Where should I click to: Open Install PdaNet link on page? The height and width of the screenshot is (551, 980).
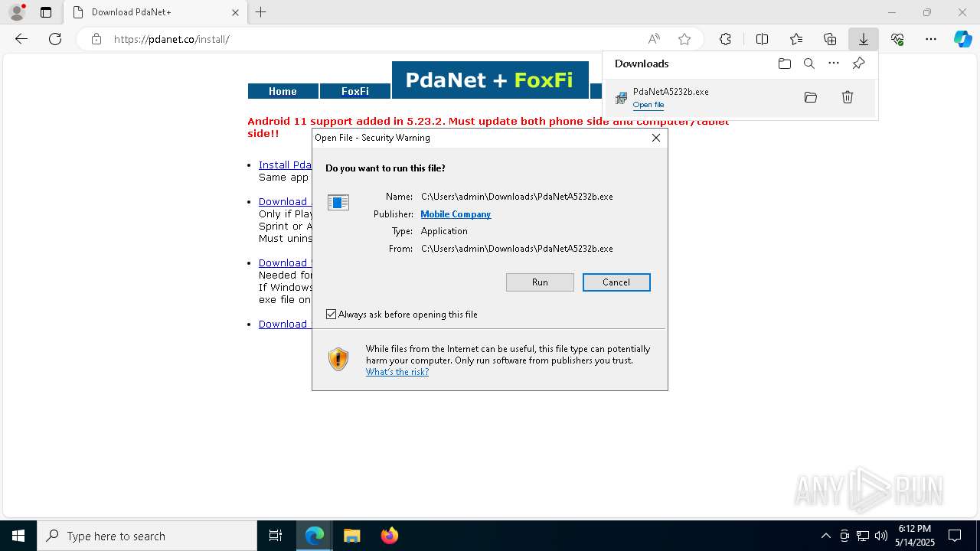[285, 165]
